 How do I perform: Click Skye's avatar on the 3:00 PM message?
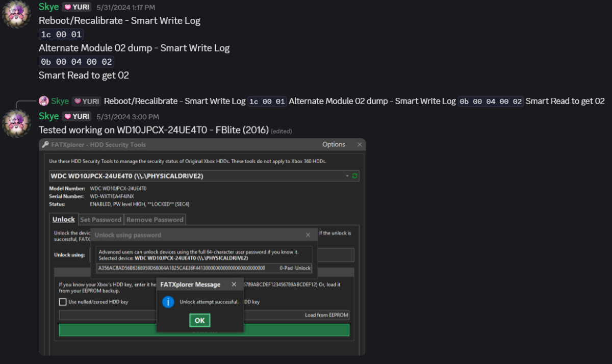coord(17,123)
